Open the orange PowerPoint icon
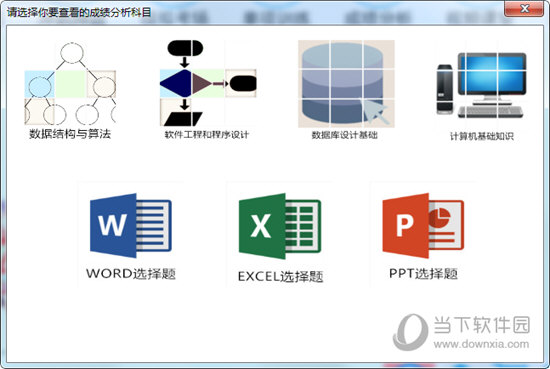This screenshot has width=550, height=369. pos(423,225)
